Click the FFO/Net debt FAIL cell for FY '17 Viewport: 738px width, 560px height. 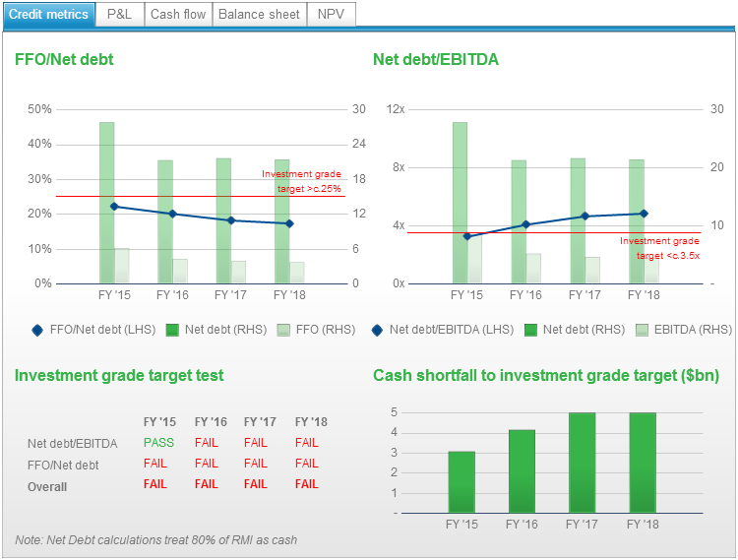coord(255,464)
